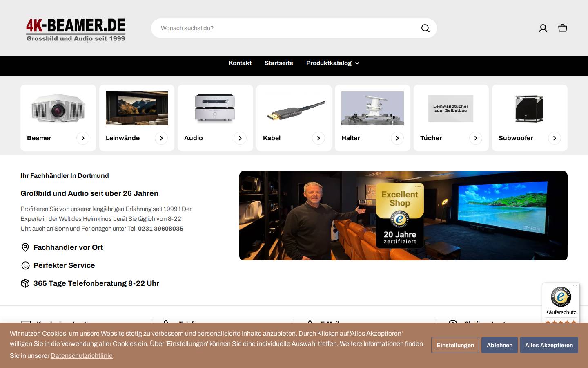Click the 'Perfekter Service' text
588x368 pixels.
[64, 265]
